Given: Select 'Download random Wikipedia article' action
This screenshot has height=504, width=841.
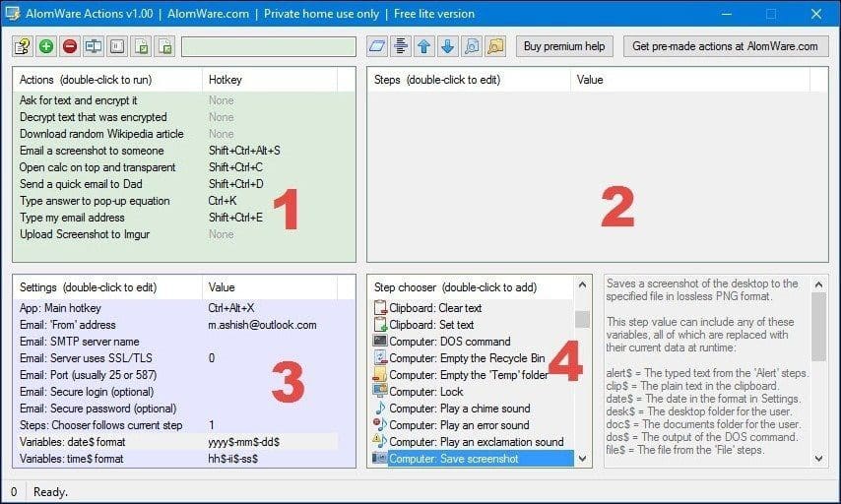Looking at the screenshot, I should [x=101, y=134].
